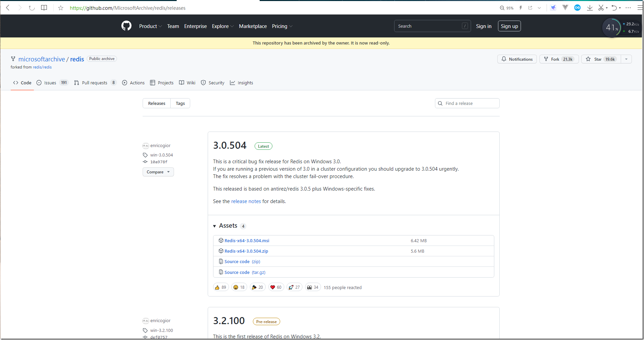Viewport: 644px width, 340px height.
Task: Open the Compare dropdown for win-3.0.504
Action: [x=158, y=172]
